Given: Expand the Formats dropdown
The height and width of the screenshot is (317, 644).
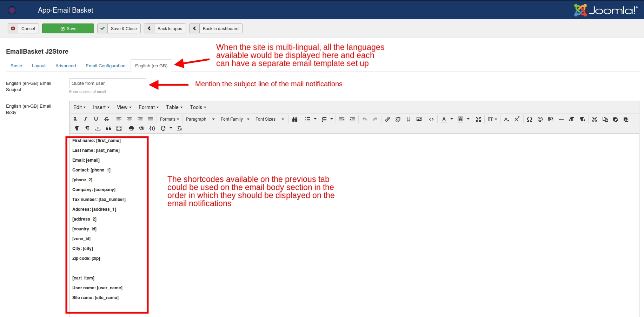Looking at the screenshot, I should point(170,119).
